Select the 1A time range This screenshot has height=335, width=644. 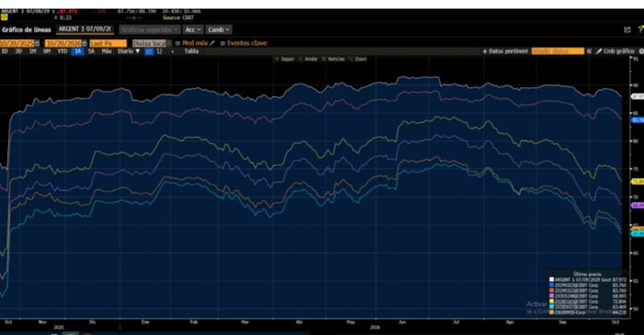coord(77,52)
